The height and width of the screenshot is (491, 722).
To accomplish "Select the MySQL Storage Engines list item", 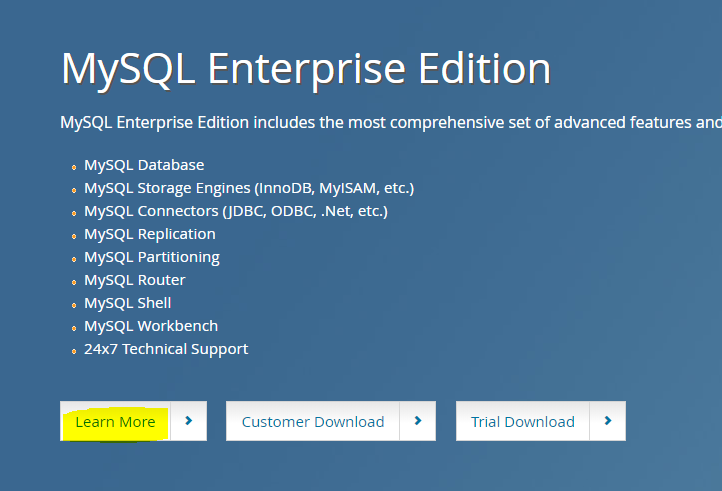I will pos(249,188).
